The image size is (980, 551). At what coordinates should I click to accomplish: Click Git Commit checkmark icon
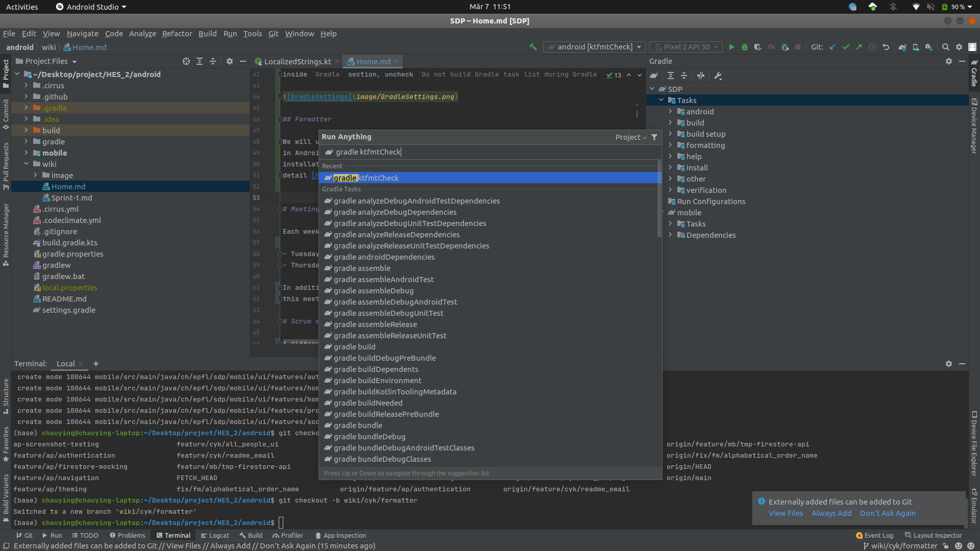(x=846, y=47)
